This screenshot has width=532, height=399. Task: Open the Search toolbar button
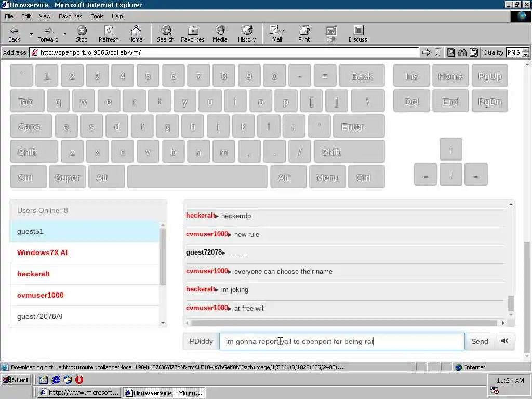click(166, 34)
